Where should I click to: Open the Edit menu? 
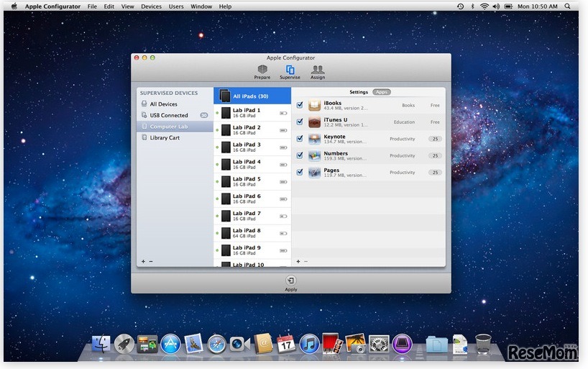tap(109, 6)
